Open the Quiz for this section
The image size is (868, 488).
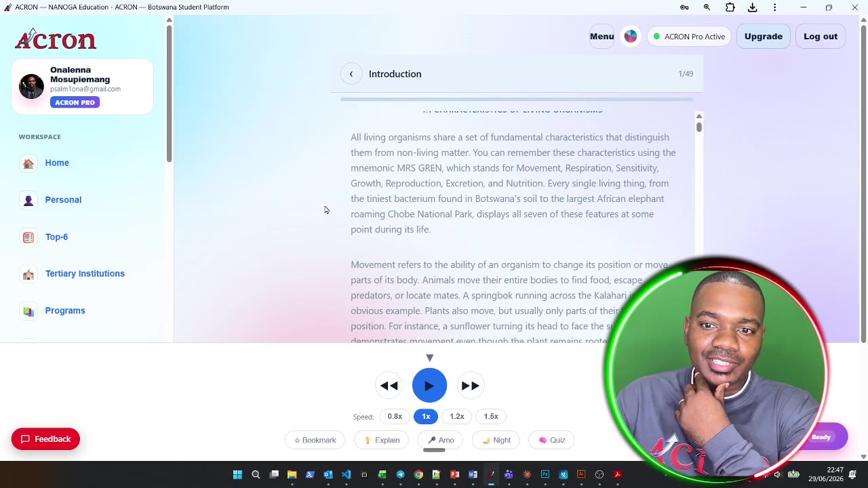click(x=552, y=440)
